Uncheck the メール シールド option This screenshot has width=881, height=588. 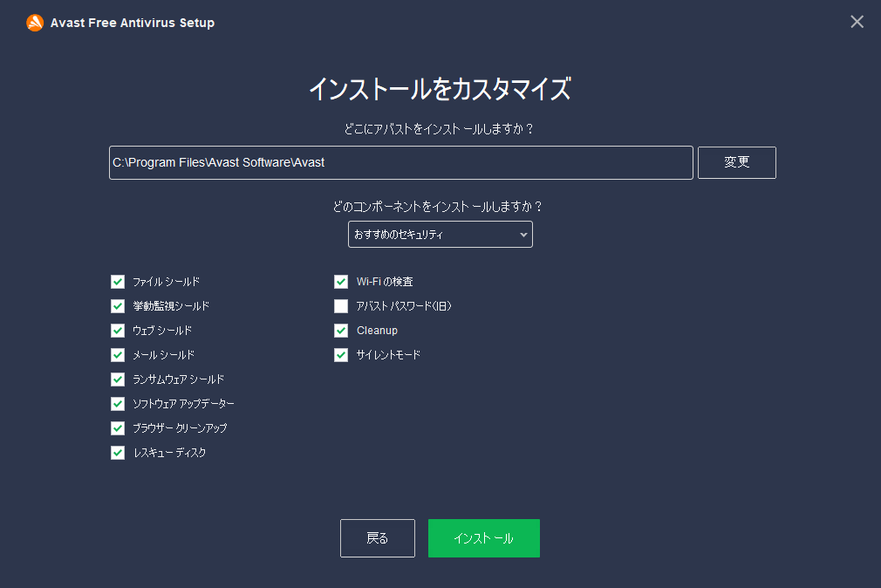[118, 355]
